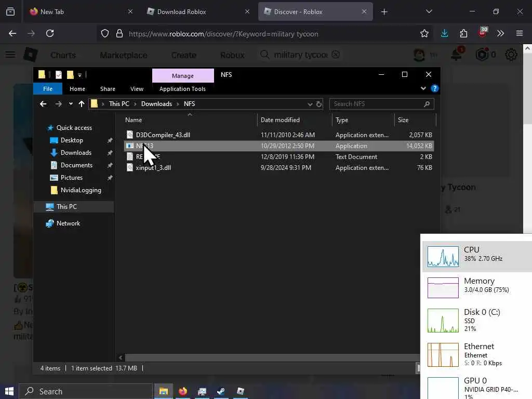Open Roblox settings gear icon
The width and height of the screenshot is (532, 399).
point(511,55)
